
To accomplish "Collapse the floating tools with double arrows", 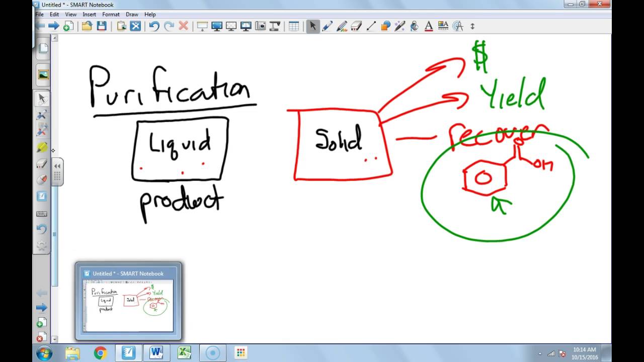I will pyautogui.click(x=57, y=166).
